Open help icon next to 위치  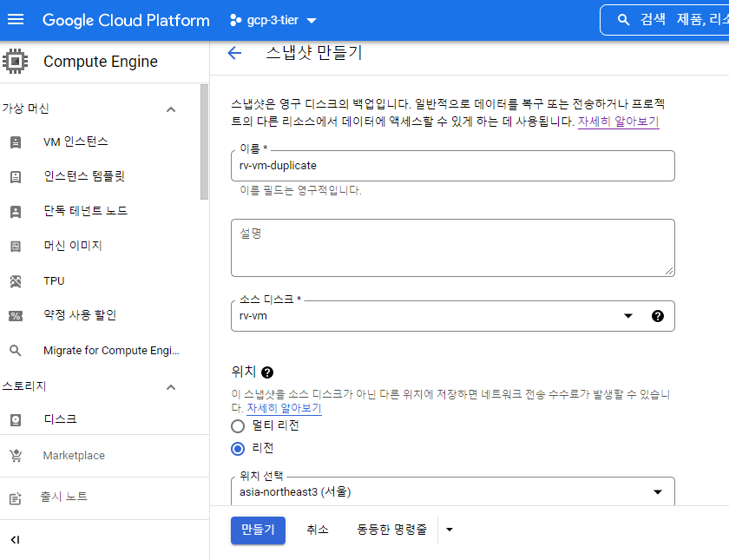click(267, 372)
